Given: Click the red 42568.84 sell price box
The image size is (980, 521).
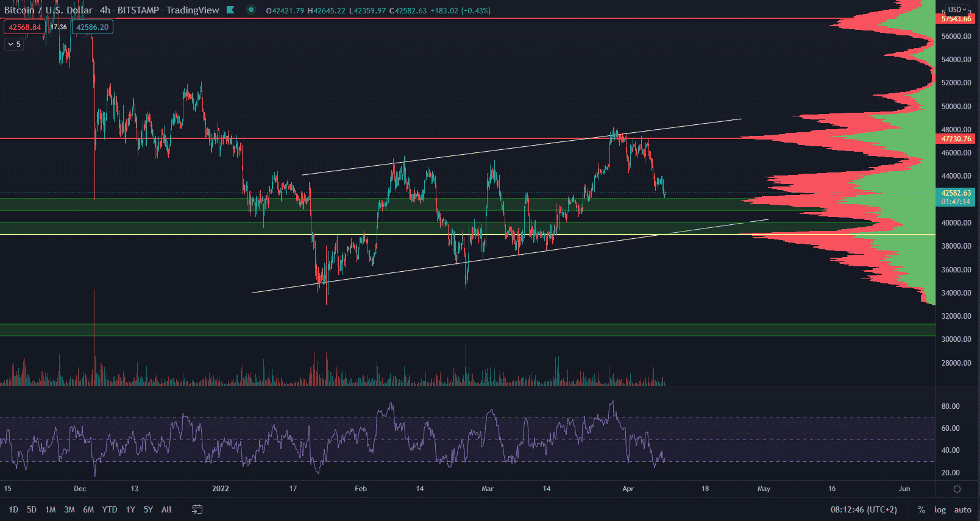Looking at the screenshot, I should pos(24,27).
